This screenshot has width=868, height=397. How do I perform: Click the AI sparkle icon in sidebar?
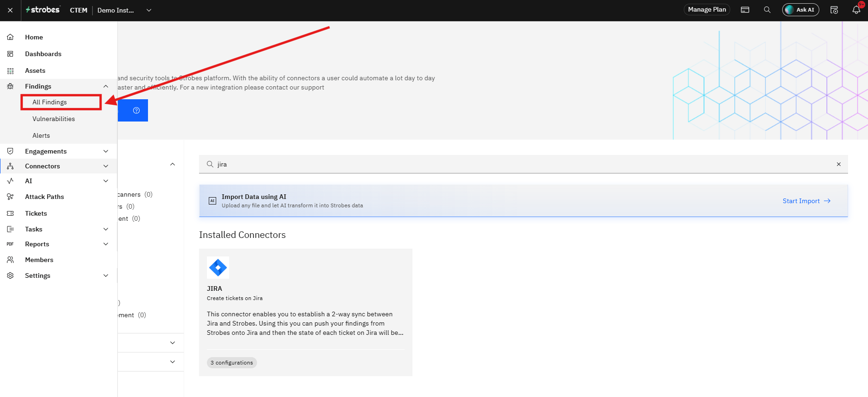(10, 181)
